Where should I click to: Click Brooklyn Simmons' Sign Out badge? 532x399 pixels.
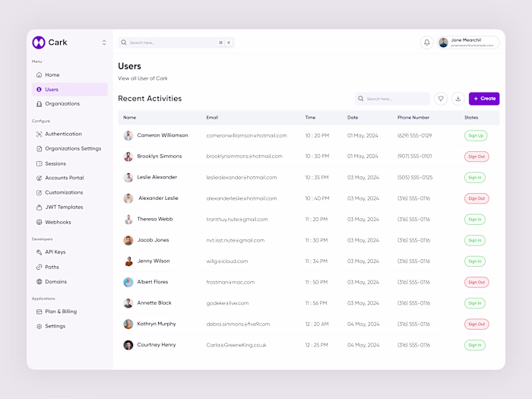pos(477,157)
